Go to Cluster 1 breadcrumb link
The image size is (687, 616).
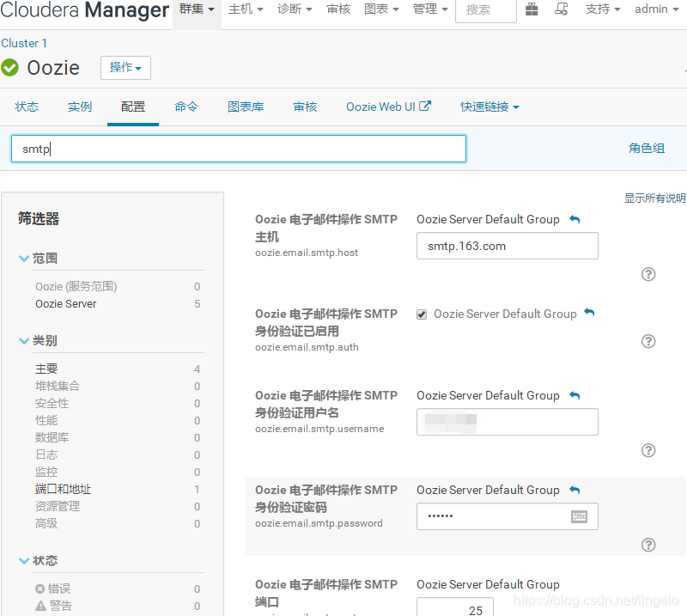pyautogui.click(x=24, y=43)
